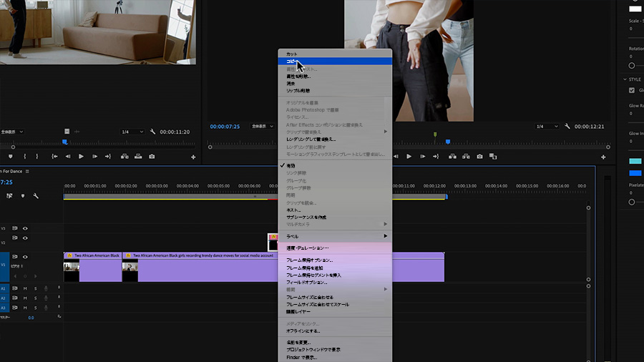This screenshot has height=362, width=644.
Task: Open program monitor resolution dropdown 1/4
Action: [x=547, y=127]
